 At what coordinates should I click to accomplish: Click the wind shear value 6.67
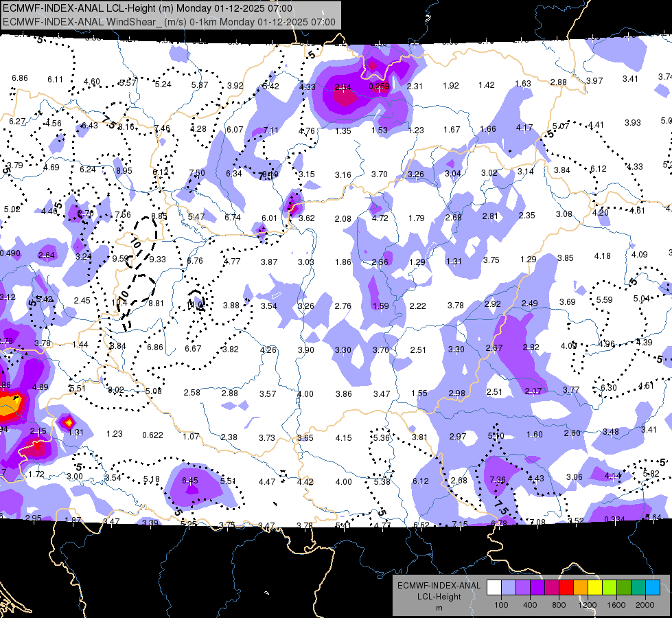193,349
